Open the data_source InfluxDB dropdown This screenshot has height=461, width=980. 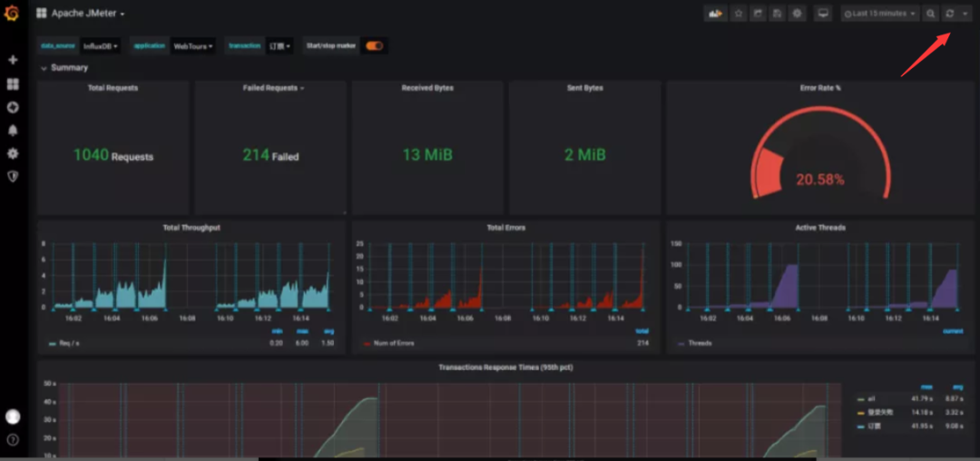(100, 46)
